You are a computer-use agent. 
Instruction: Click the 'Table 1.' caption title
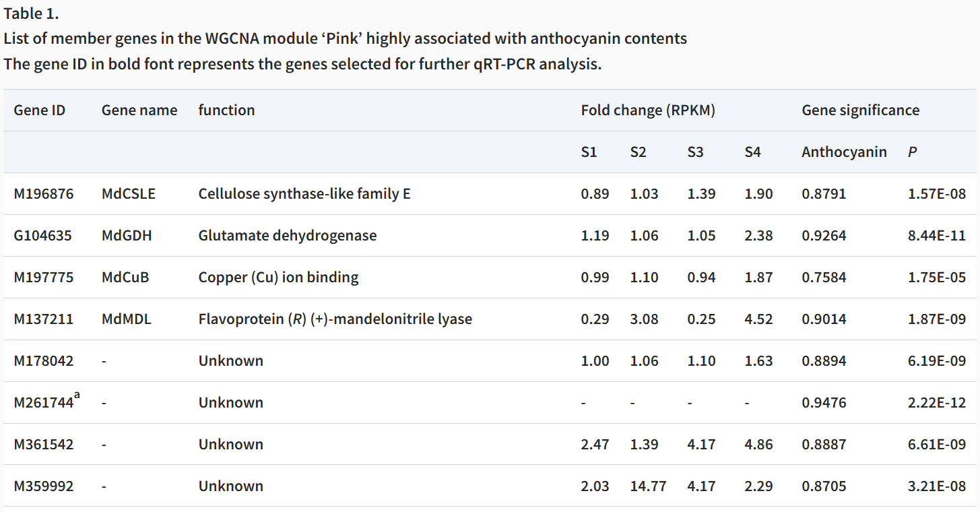[31, 14]
